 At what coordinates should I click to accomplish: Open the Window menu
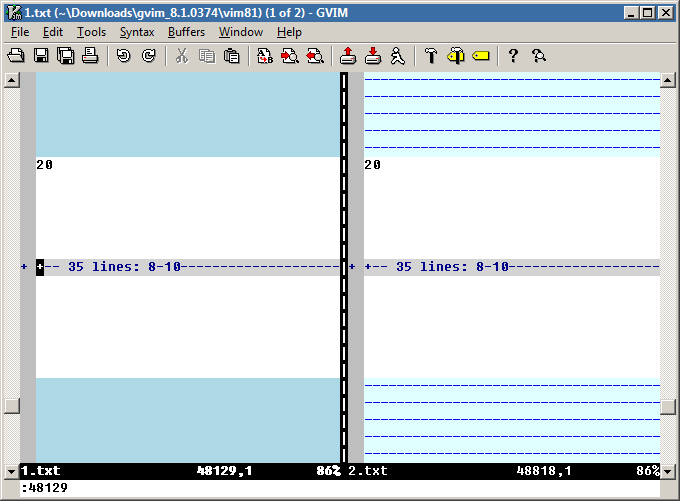click(x=241, y=32)
